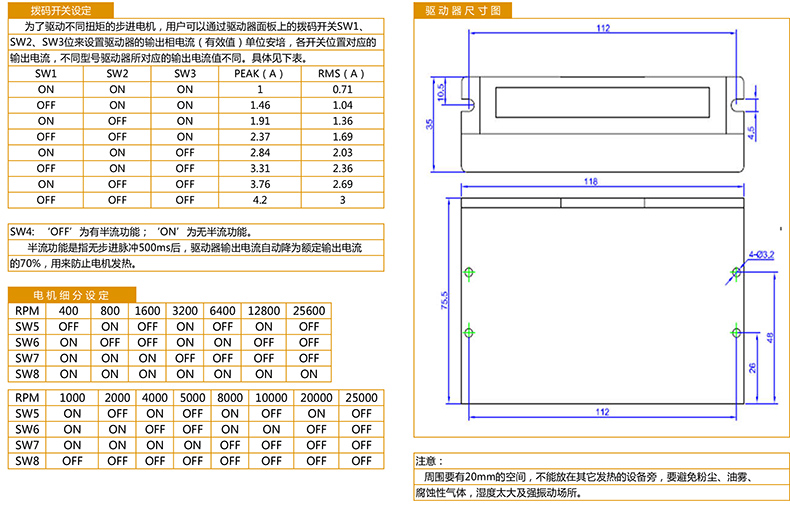Select the 电机细分设定 section header

pyautogui.click(x=71, y=295)
